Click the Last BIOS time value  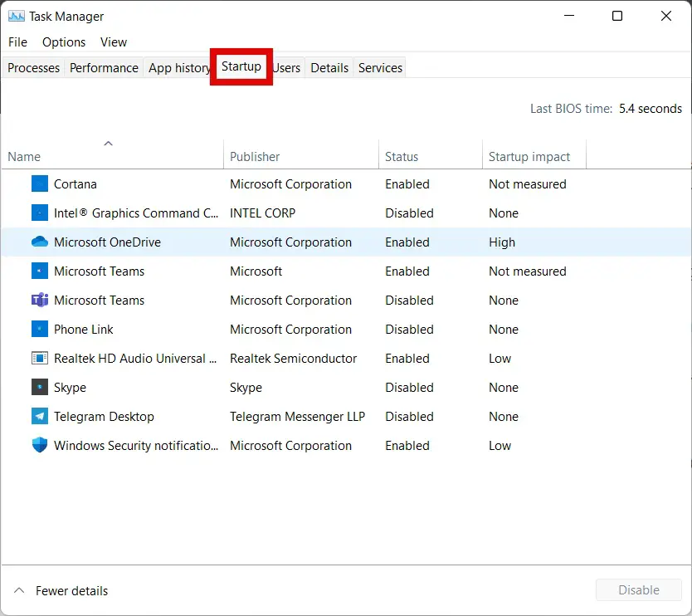pos(650,108)
